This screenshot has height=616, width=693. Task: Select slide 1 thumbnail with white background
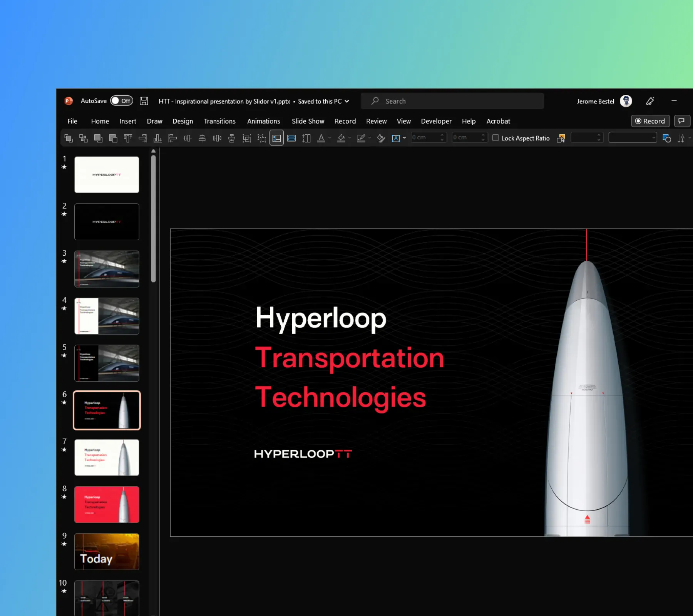107,174
